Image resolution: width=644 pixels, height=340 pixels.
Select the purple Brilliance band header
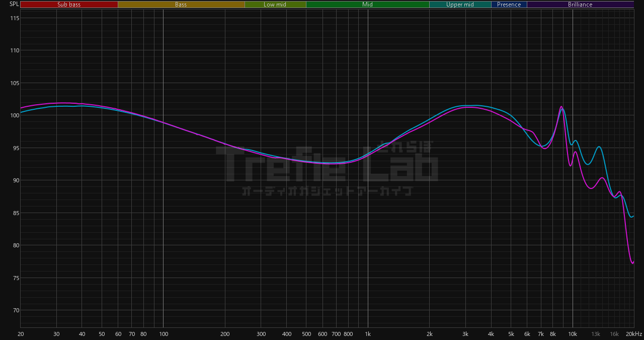580,5
